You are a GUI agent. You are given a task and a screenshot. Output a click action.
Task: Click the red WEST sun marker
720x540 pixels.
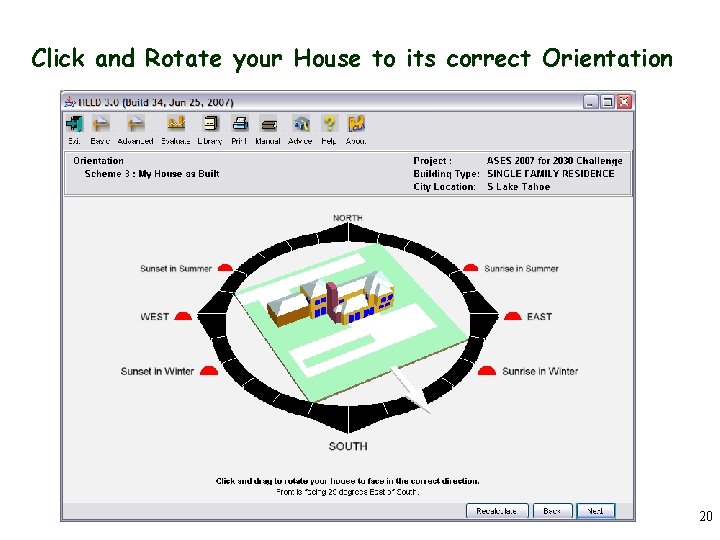[183, 316]
